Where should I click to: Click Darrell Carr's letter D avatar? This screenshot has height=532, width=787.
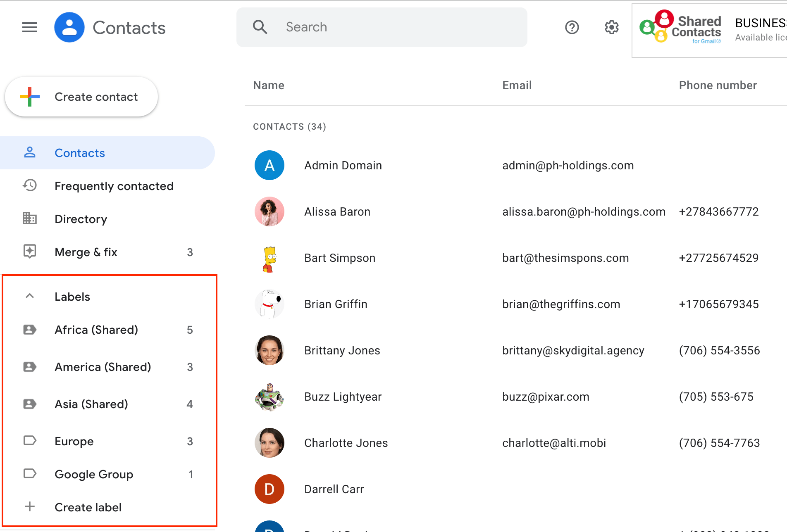click(x=269, y=489)
